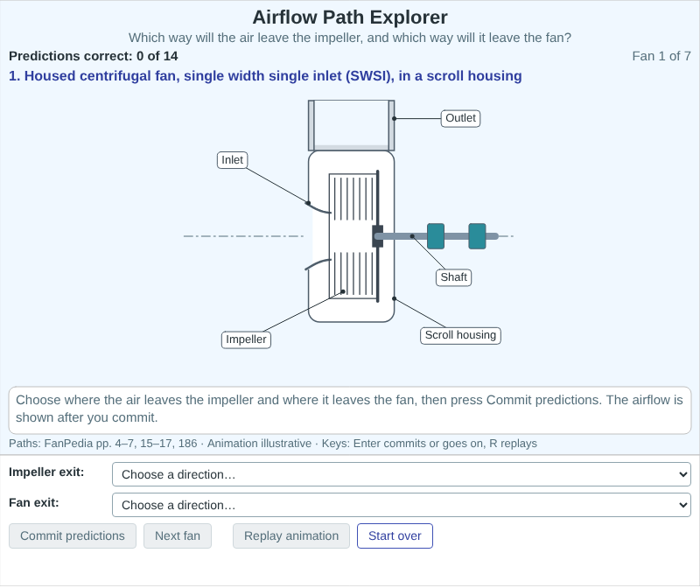
Task: Open the Impeller exit direction dropdown
Action: (402, 474)
